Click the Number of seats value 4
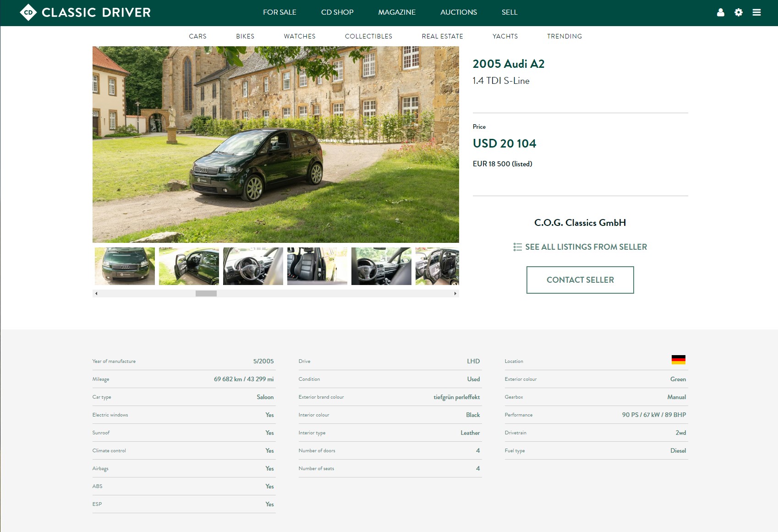 pos(478,468)
